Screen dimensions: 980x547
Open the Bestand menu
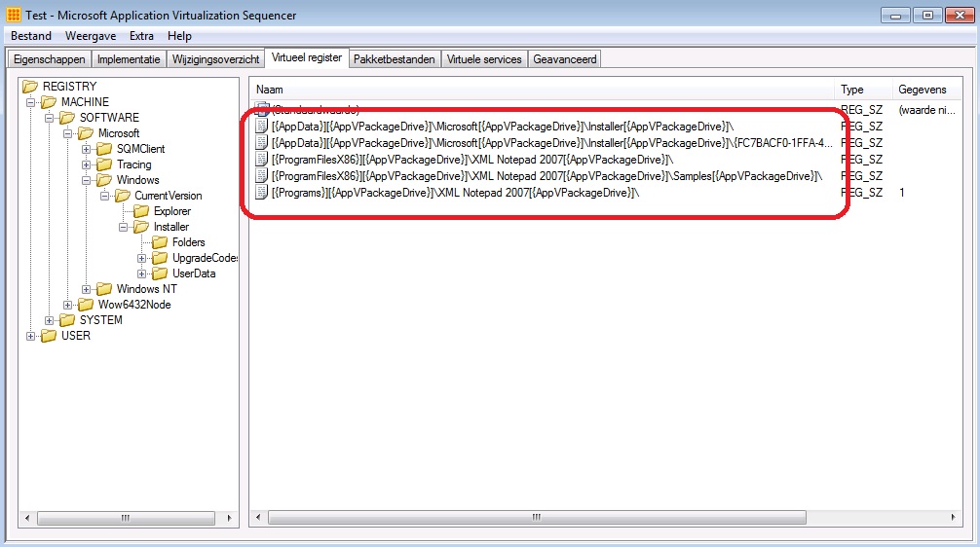click(x=31, y=36)
